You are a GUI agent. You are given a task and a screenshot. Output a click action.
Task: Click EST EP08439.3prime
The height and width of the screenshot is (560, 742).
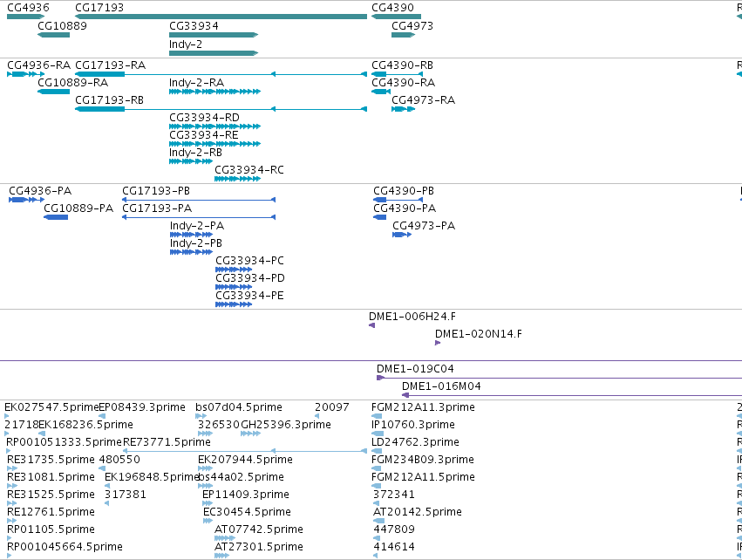(x=142, y=407)
